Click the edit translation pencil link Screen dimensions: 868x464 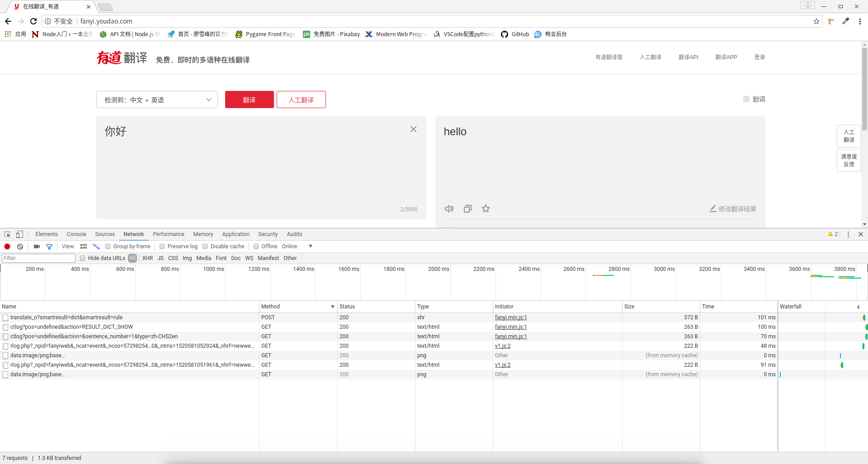tap(733, 209)
